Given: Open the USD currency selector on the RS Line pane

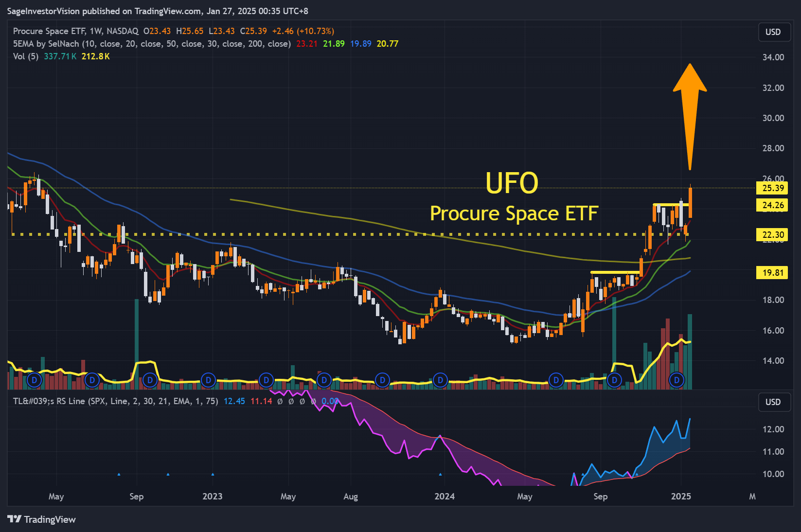Looking at the screenshot, I should 773,402.
